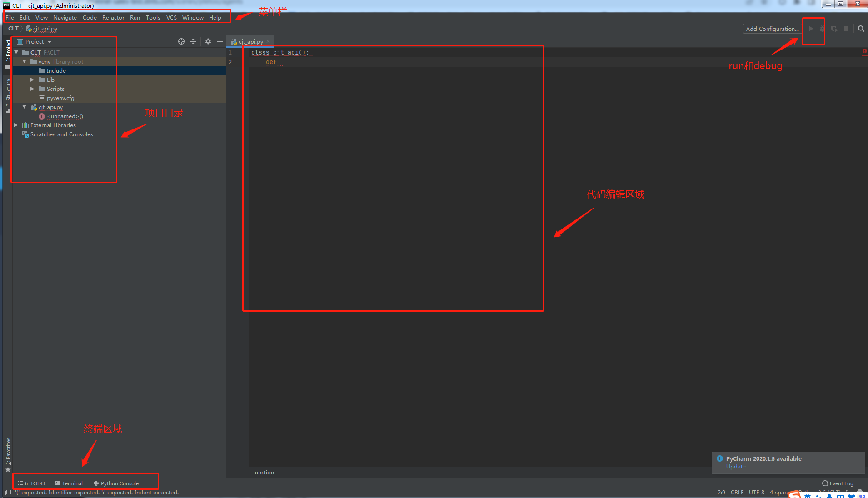Viewport: 868px width, 498px height.
Task: Click locate/scroll-from-source target icon
Action: tap(181, 41)
